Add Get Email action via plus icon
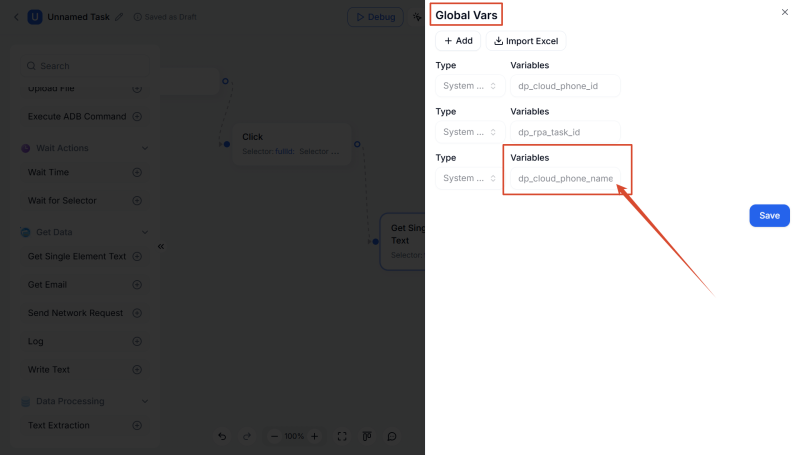This screenshot has height=455, width=800. pyautogui.click(x=137, y=285)
